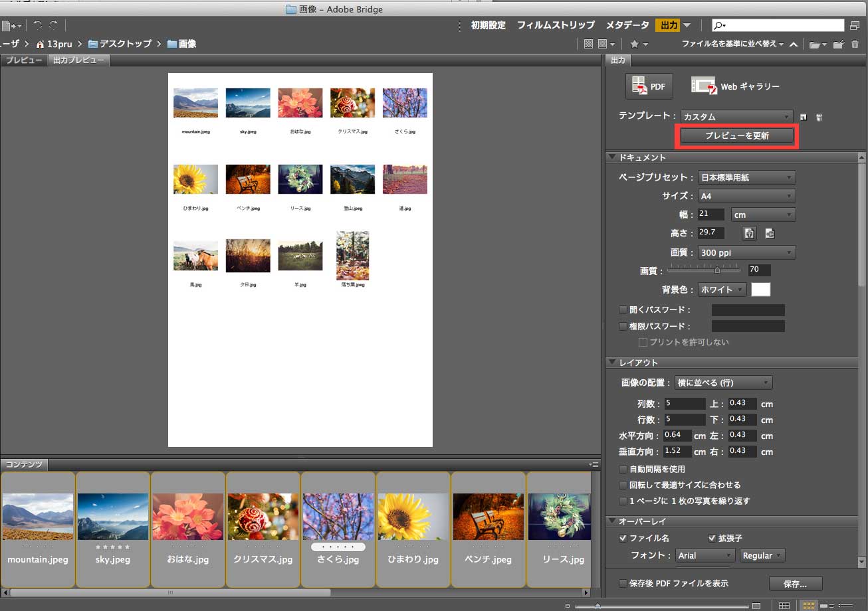Open the star rating filter icon

[635, 44]
